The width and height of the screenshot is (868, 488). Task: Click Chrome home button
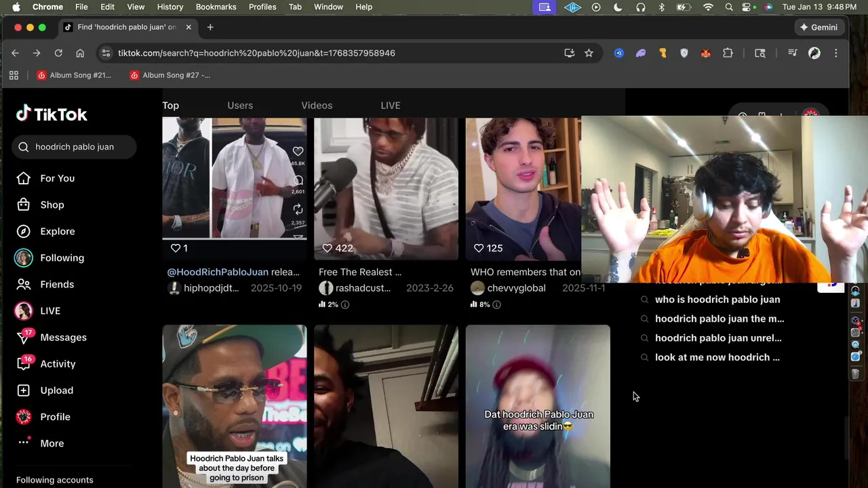(x=80, y=53)
